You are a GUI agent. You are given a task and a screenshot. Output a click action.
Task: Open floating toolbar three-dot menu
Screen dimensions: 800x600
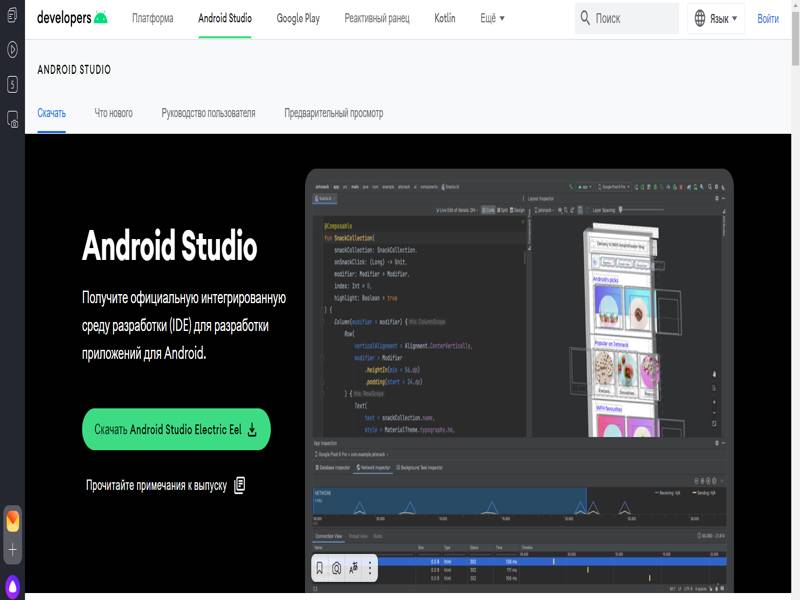370,568
